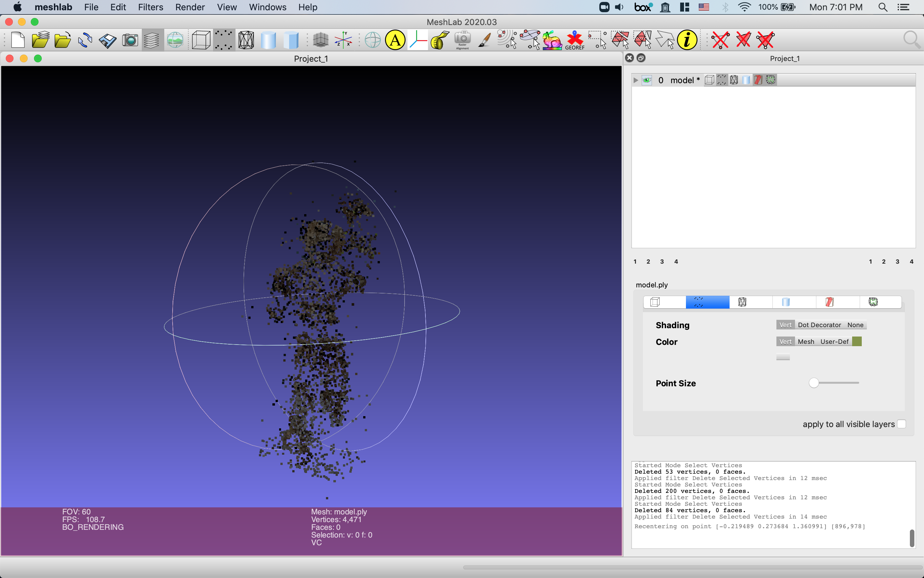Image resolution: width=924 pixels, height=578 pixels.
Task: Click the magnifier search icon in toolbar
Action: (x=912, y=40)
